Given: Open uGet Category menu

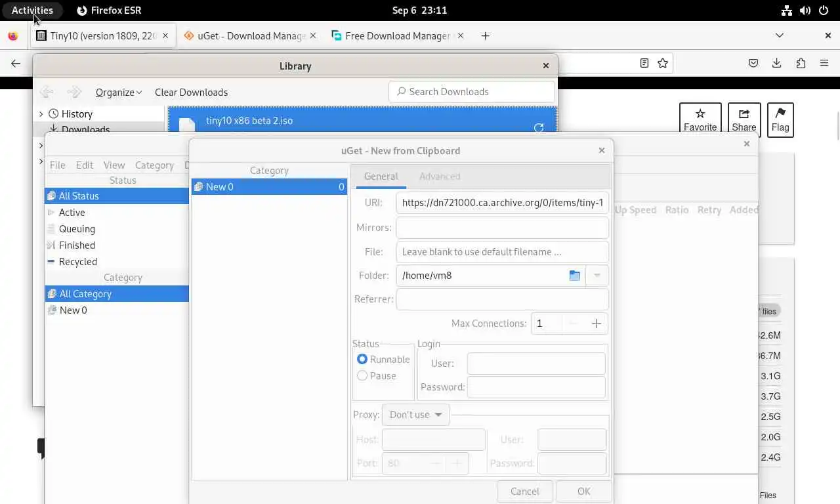Looking at the screenshot, I should pyautogui.click(x=154, y=165).
